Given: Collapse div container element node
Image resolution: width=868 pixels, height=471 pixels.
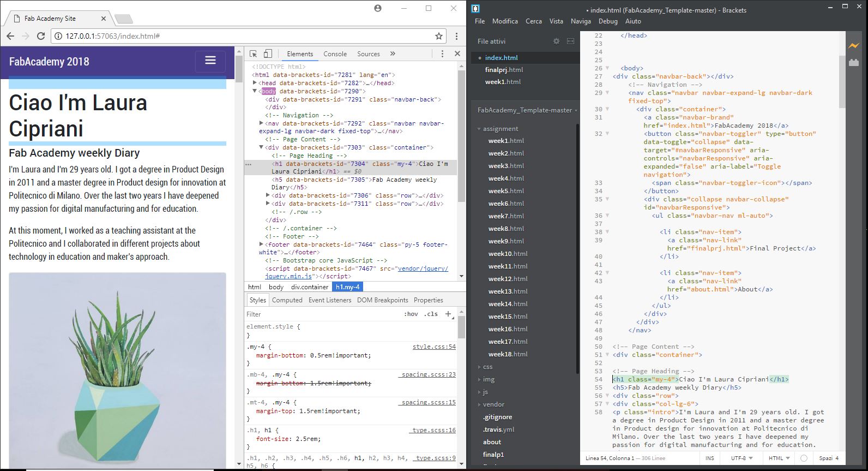Looking at the screenshot, I should pyautogui.click(x=261, y=147).
